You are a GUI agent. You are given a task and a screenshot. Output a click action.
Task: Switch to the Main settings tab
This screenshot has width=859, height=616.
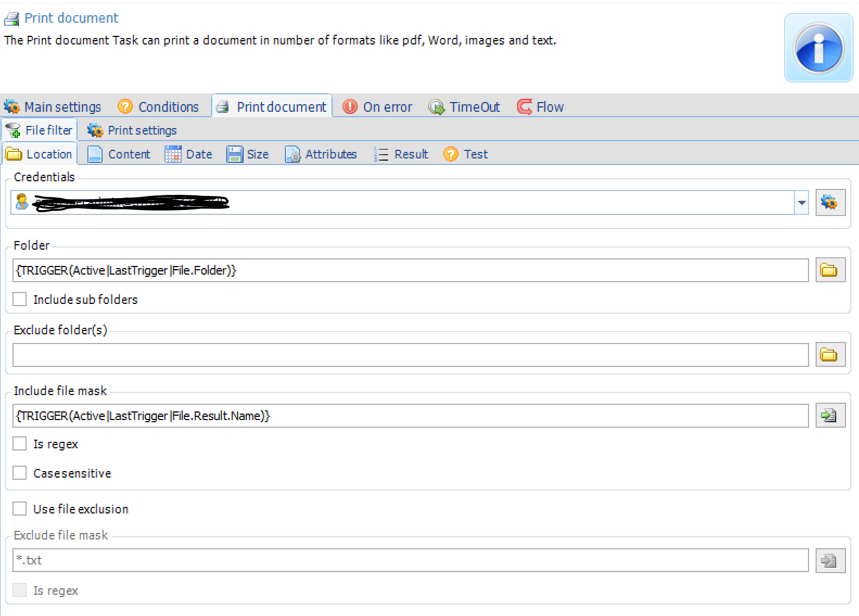click(x=53, y=107)
